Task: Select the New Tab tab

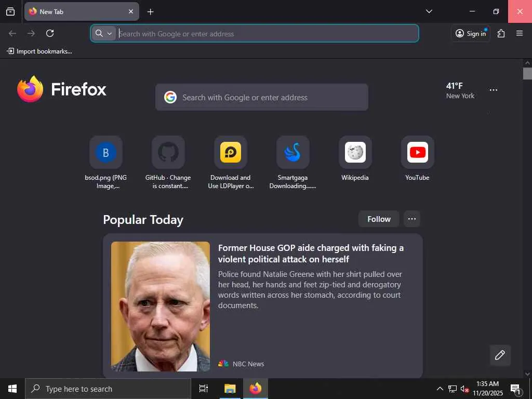Action: pyautogui.click(x=82, y=11)
